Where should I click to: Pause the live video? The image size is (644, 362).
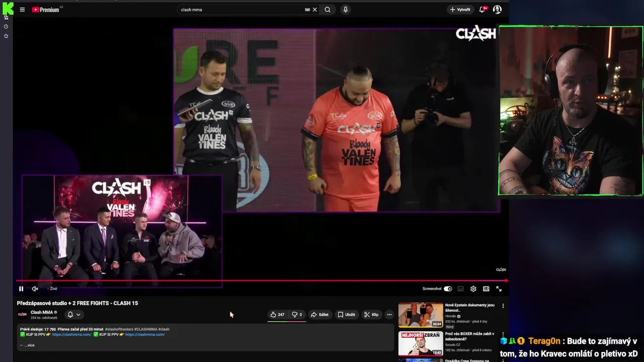21,289
